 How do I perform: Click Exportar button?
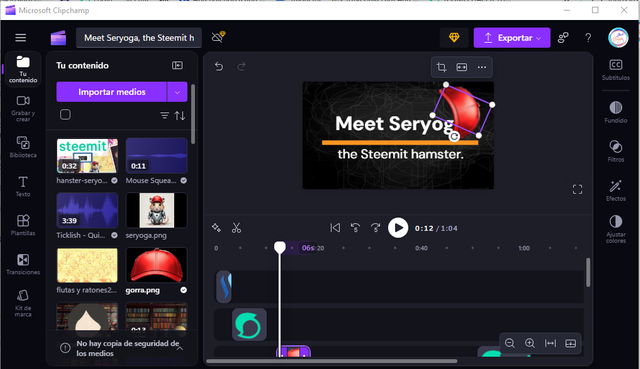click(512, 38)
